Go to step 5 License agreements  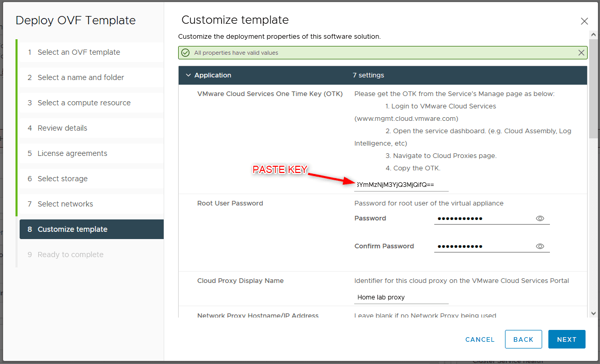coord(91,153)
